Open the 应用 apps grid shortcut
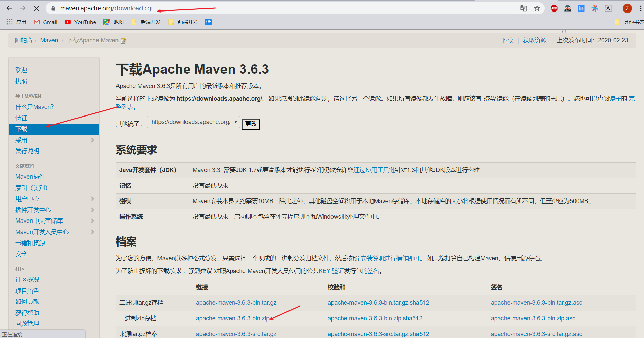 click(16, 22)
